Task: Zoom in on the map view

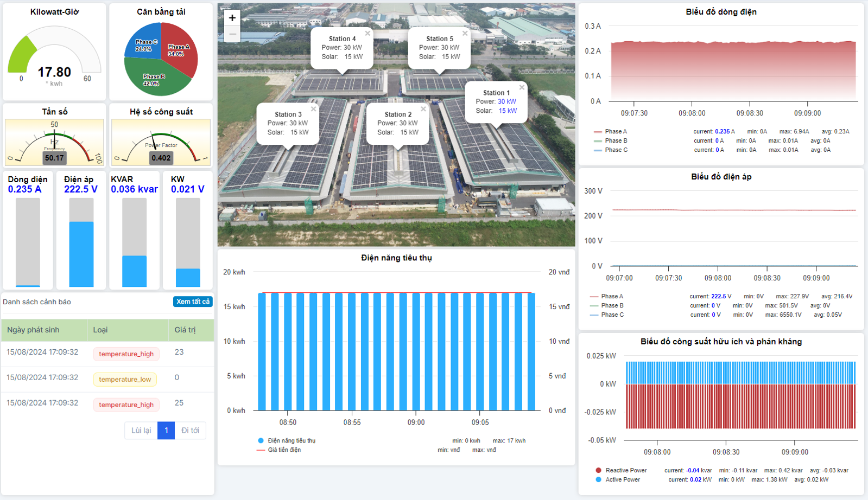Action: (x=232, y=18)
